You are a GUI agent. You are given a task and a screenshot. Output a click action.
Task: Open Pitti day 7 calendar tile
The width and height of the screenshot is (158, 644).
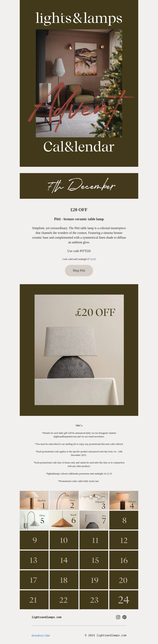coord(94,520)
